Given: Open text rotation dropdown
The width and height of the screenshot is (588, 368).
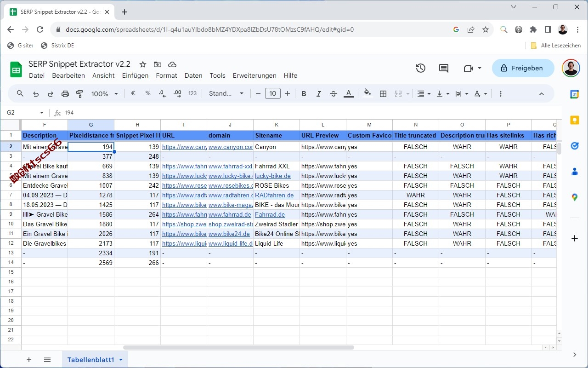Looking at the screenshot, I should click(x=481, y=93).
